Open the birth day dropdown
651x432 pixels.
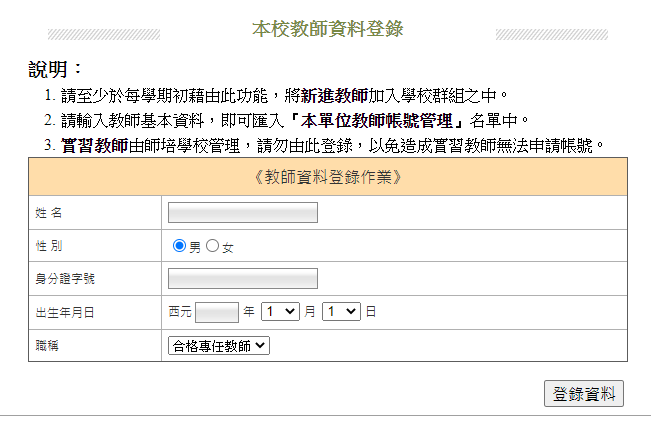[x=341, y=312]
